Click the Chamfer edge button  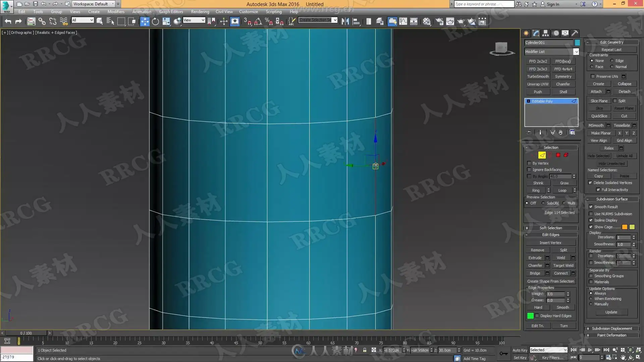coord(535,265)
